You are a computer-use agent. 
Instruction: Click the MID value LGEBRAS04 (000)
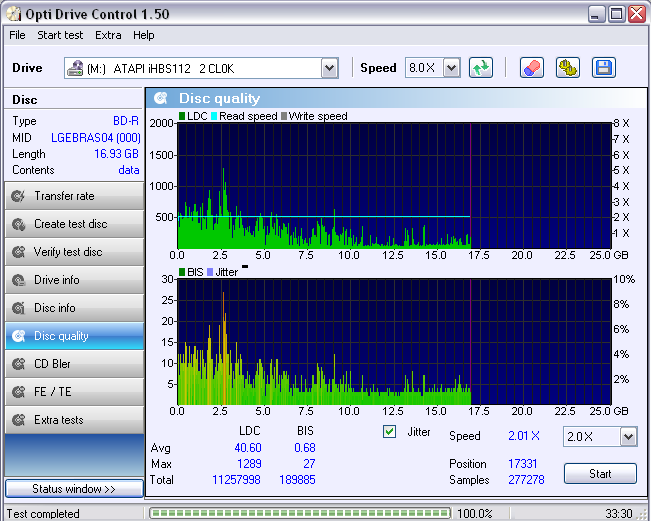pyautogui.click(x=96, y=138)
